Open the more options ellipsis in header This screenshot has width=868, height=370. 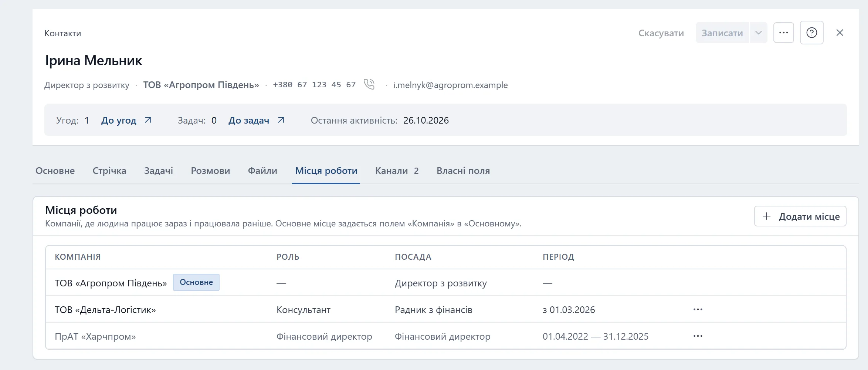click(x=783, y=33)
